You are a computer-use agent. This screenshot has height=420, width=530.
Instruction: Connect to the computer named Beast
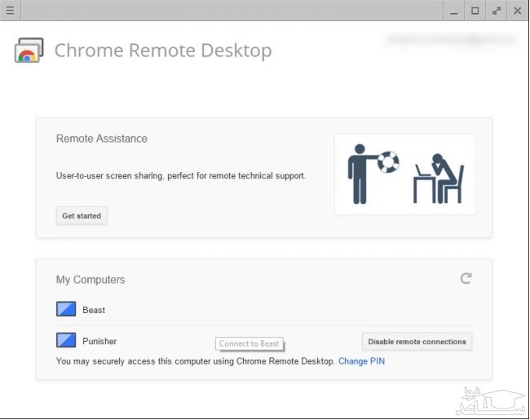click(x=94, y=310)
